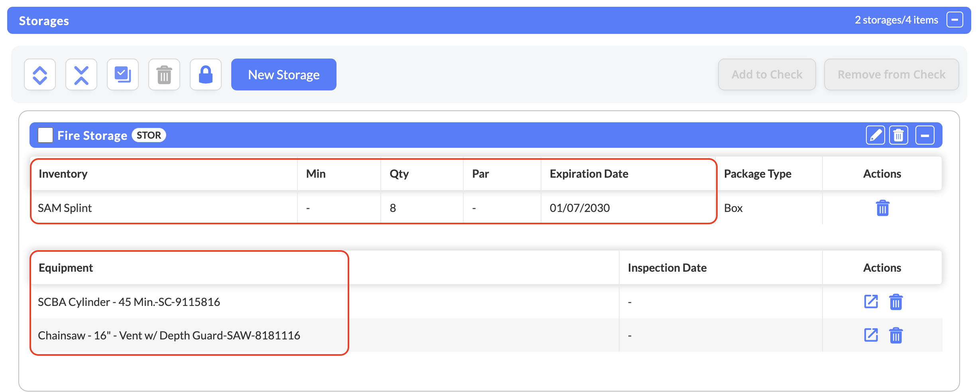
Task: Click the Fire Storage title
Action: pos(92,135)
